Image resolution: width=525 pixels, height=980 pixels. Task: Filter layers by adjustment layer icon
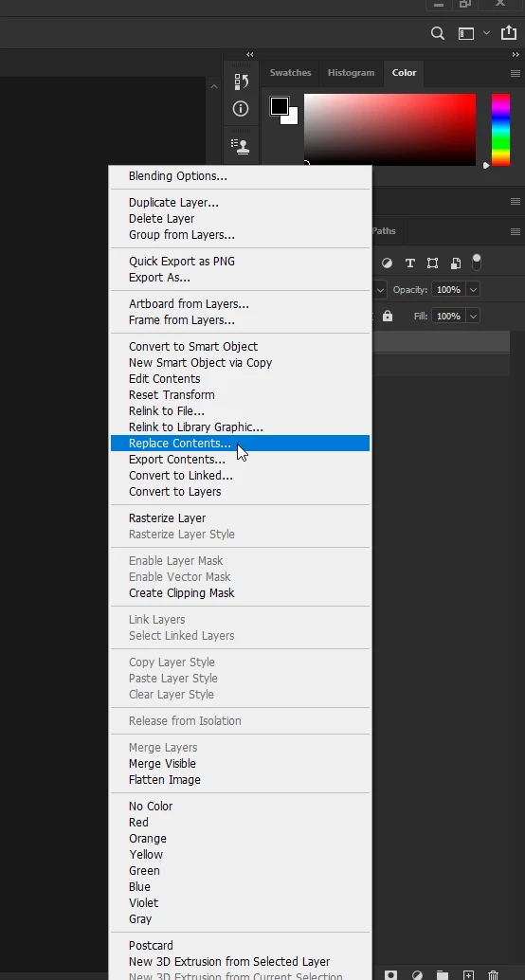(x=388, y=263)
